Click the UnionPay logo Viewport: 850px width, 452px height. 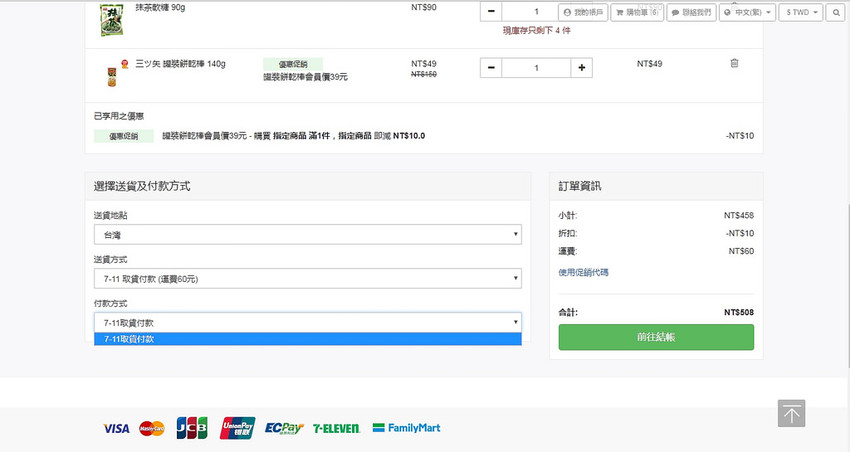(x=237, y=428)
